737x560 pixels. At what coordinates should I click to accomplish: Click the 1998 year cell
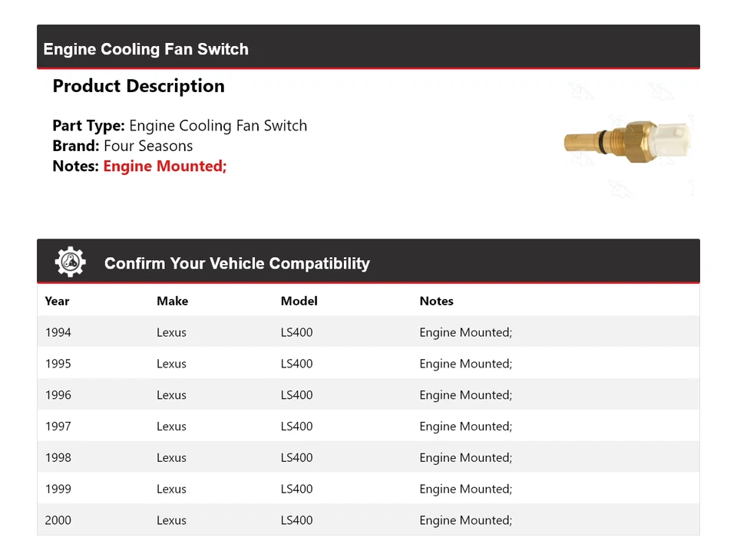58,458
